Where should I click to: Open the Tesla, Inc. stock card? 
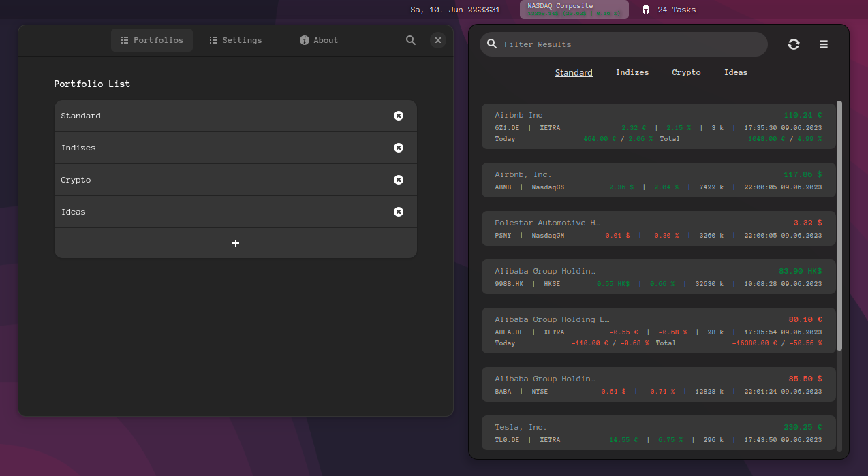pos(658,432)
